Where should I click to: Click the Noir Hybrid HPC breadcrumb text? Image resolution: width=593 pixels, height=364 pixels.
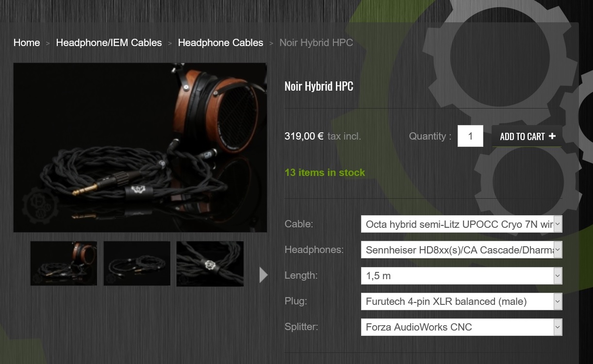click(x=316, y=43)
